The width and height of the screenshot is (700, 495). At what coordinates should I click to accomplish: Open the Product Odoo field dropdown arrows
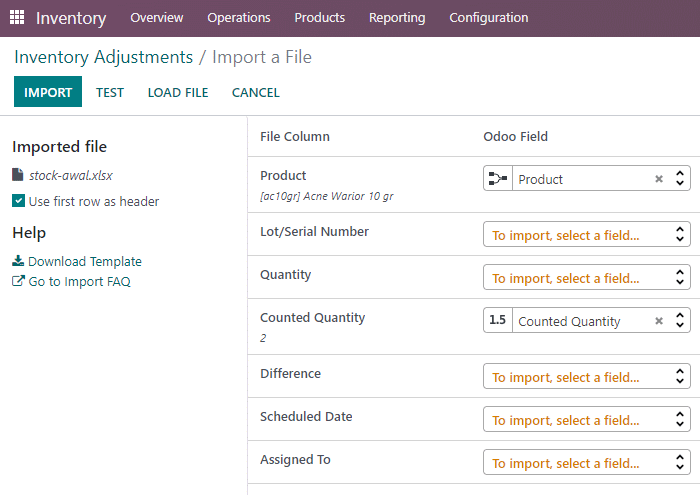[x=680, y=179]
